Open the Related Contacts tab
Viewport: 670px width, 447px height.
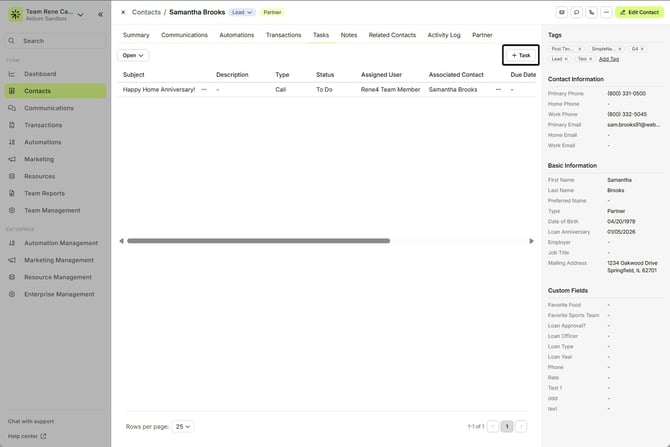click(392, 35)
